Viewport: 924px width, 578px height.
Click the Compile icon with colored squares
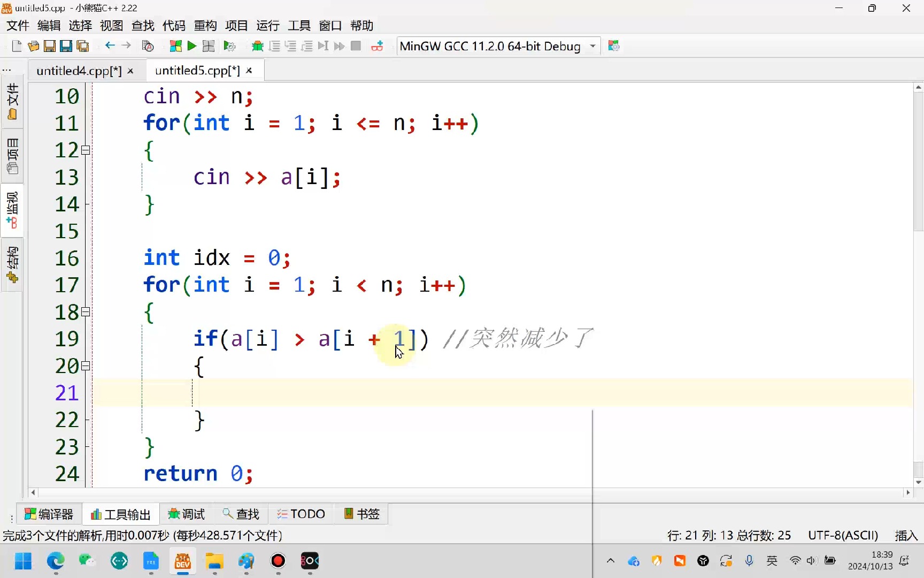click(x=175, y=46)
